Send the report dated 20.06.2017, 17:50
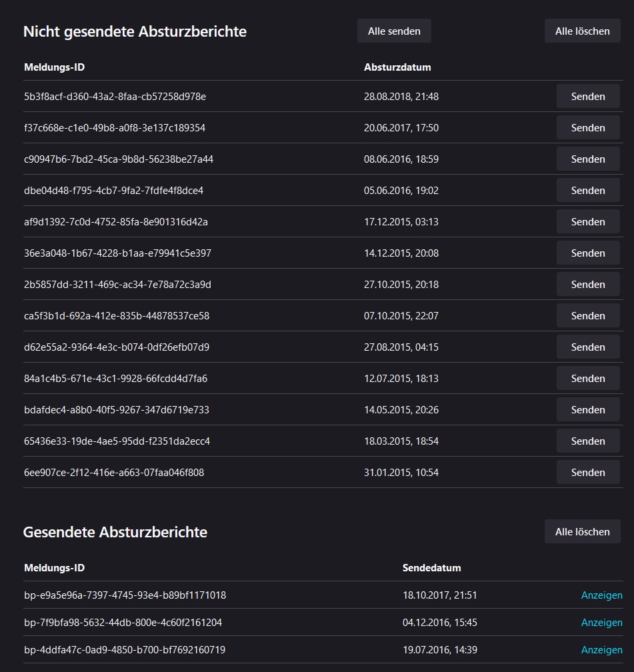 coord(588,128)
